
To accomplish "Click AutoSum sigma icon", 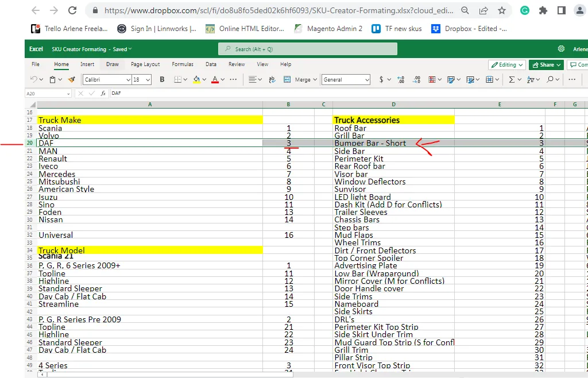I will click(x=512, y=79).
